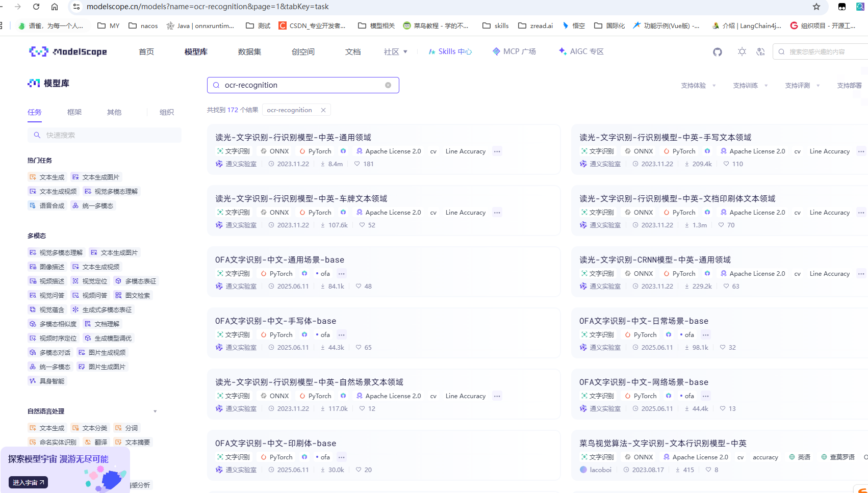The image size is (868, 493).
Task: Open the Skills 中心 link
Action: click(450, 51)
